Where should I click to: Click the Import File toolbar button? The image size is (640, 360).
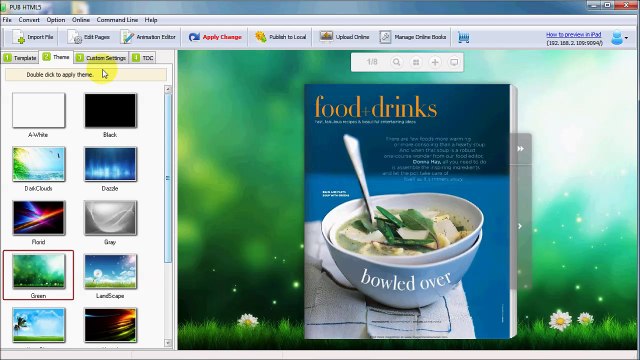[x=33, y=37]
